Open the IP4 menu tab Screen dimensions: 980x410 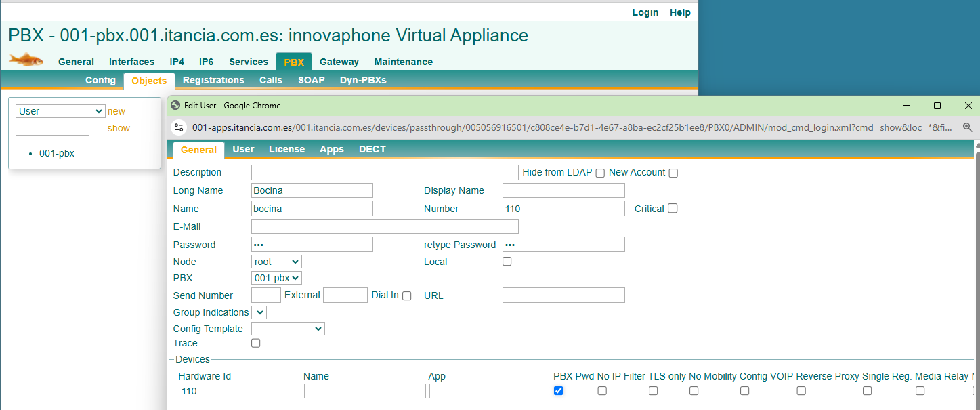(177, 62)
